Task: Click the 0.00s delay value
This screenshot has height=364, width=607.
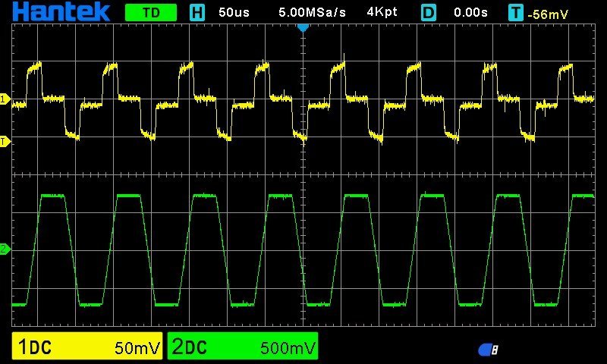Action: 472,12
